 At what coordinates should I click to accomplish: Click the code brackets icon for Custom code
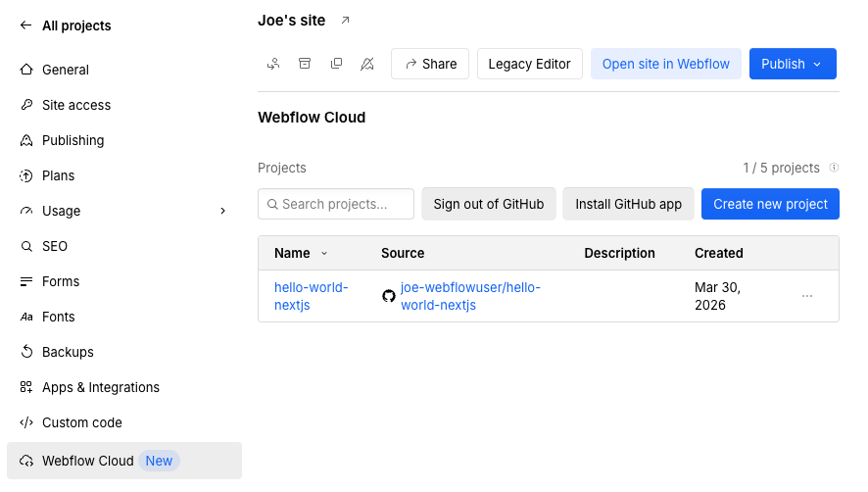pos(26,422)
